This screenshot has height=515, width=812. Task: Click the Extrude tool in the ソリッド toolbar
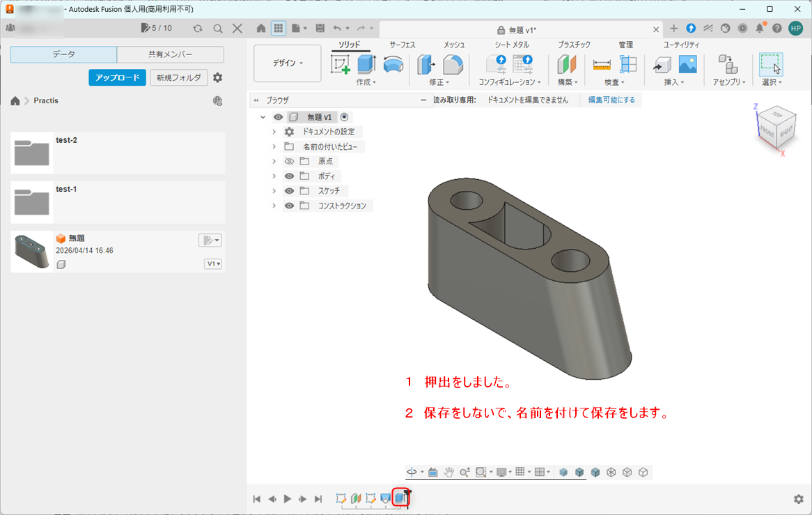[366, 65]
